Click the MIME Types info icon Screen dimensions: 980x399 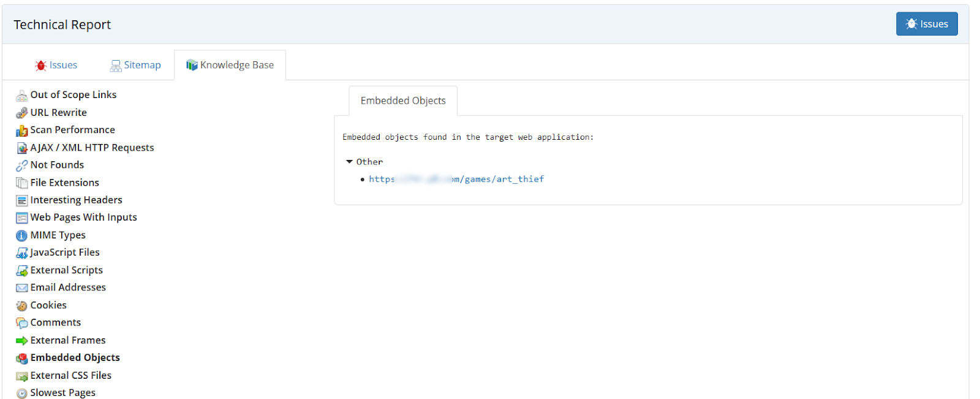tap(21, 235)
